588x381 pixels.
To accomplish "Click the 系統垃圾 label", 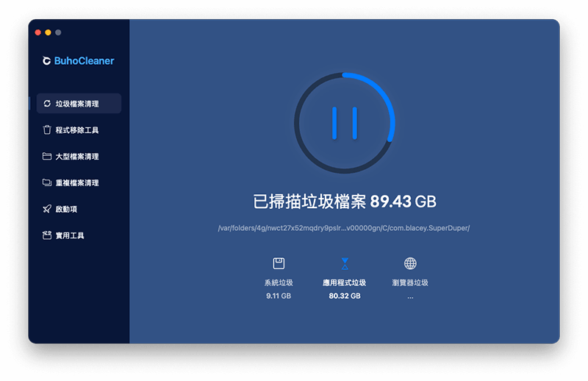I will 279,282.
